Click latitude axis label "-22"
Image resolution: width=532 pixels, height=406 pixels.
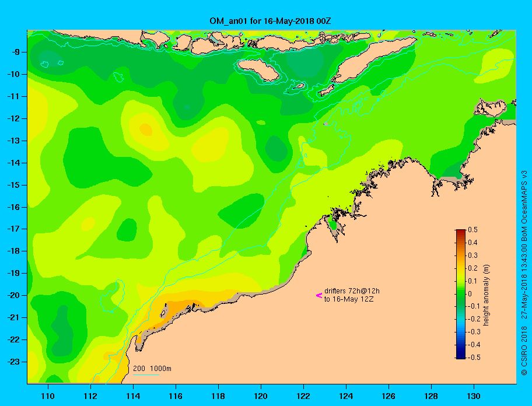click(14, 339)
